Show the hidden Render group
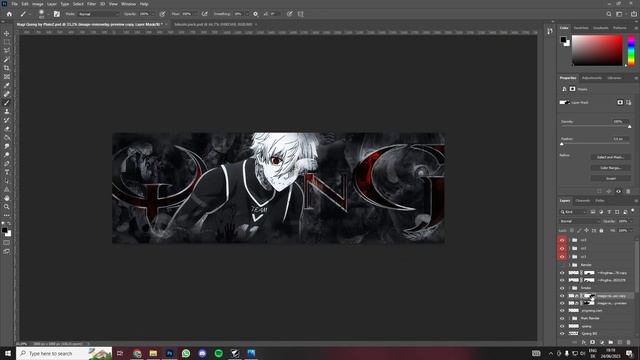The height and width of the screenshot is (360, 640). click(562, 265)
